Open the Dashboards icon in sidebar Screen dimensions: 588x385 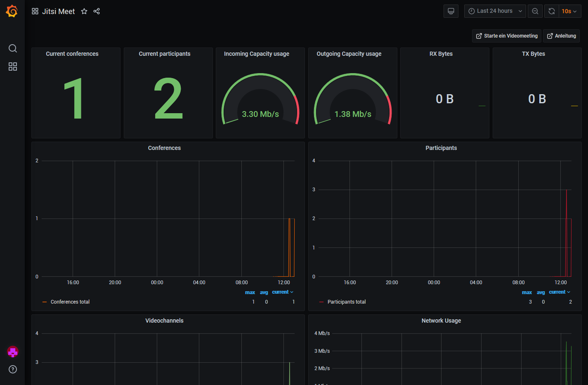[13, 67]
